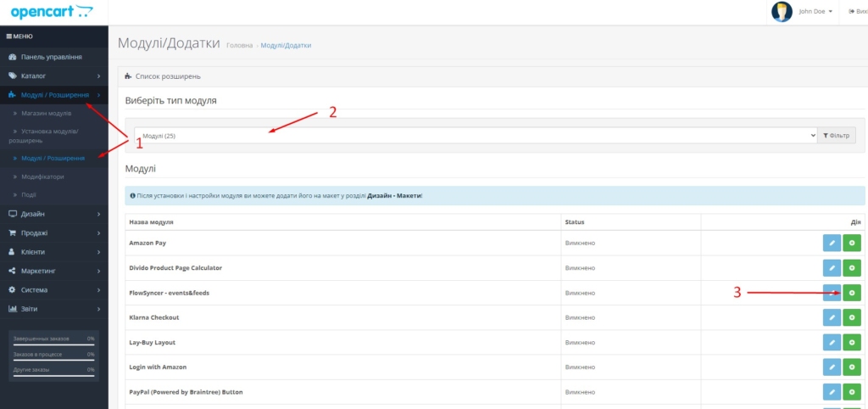Install the Lay-Buy Layout module

[x=852, y=342]
